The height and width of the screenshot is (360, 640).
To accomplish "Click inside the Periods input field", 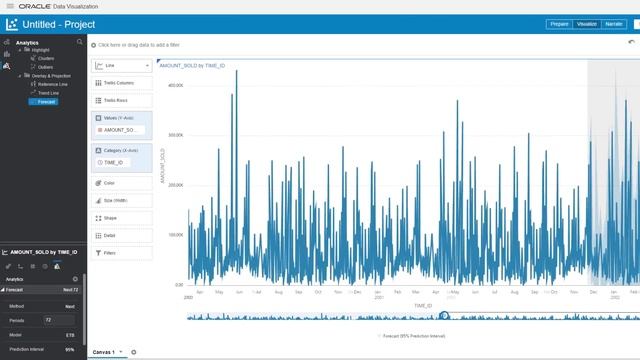I will click(x=59, y=320).
